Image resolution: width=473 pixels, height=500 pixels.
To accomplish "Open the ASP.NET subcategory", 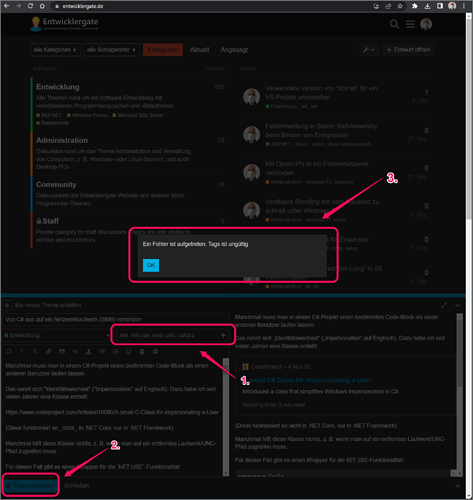I will pyautogui.click(x=49, y=115).
